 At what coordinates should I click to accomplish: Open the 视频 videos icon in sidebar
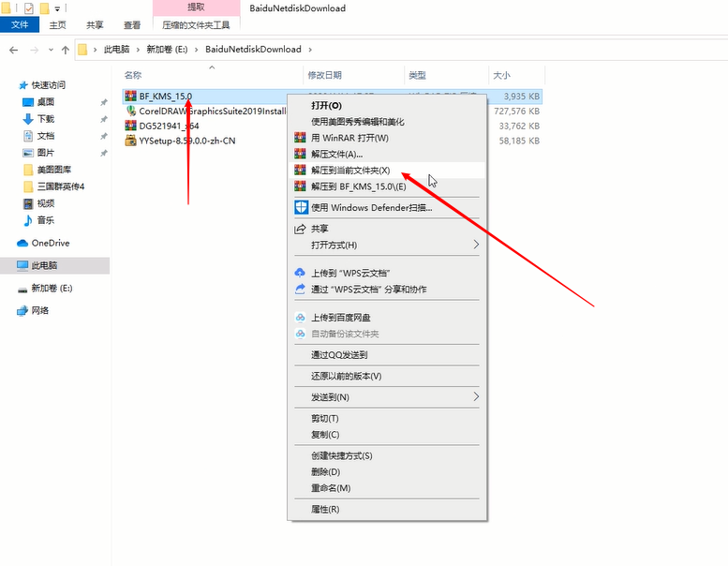pyautogui.click(x=28, y=203)
